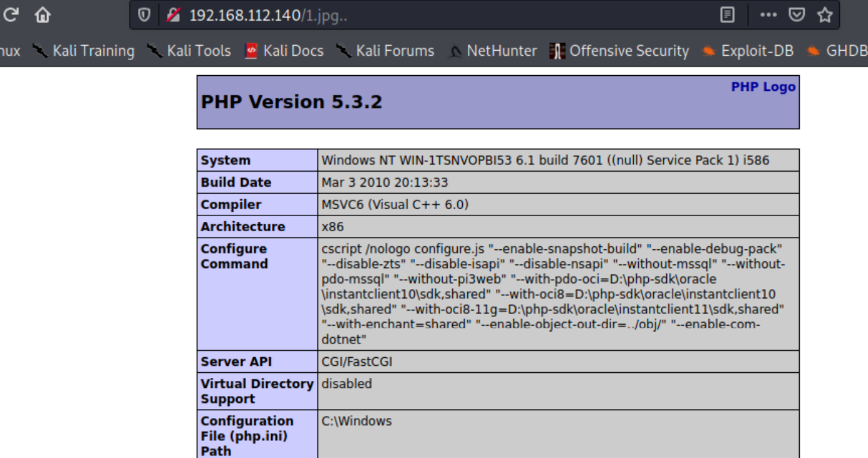Click the Configure Command label cell
Image resolution: width=868 pixels, height=458 pixels.
257,294
